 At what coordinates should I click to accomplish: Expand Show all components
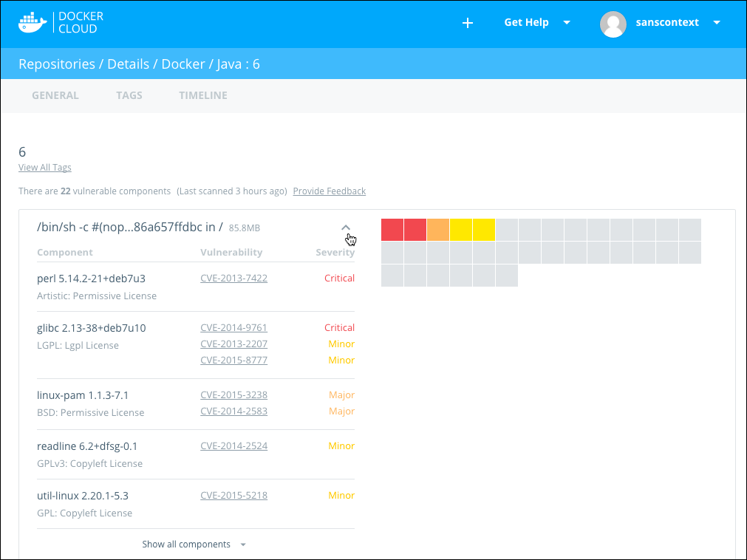click(x=194, y=544)
